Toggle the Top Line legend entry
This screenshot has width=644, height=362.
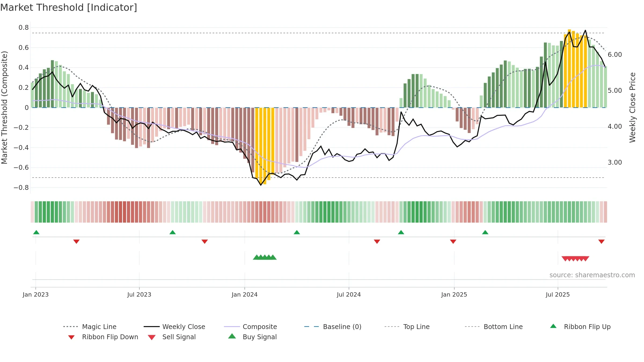tap(407, 327)
